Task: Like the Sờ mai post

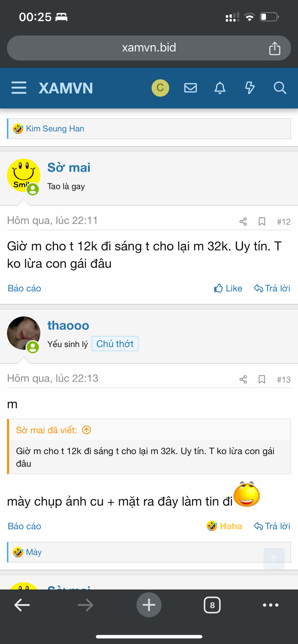Action: coord(228,288)
